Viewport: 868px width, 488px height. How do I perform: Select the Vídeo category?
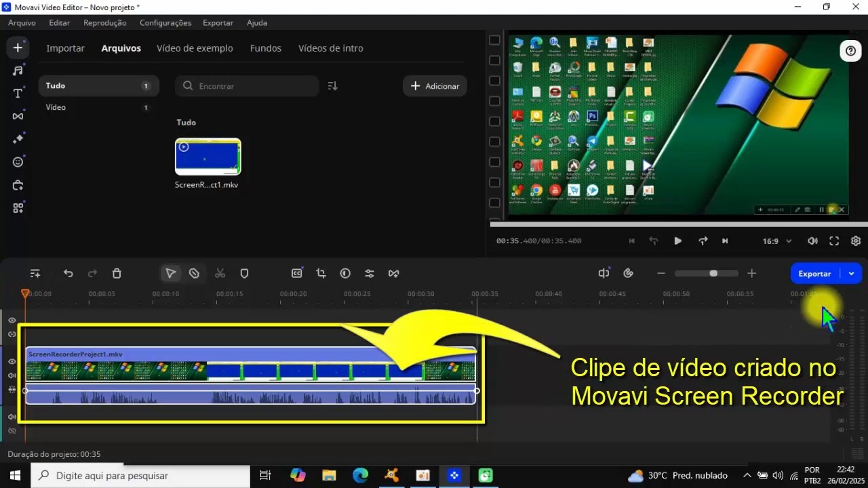tap(98, 107)
